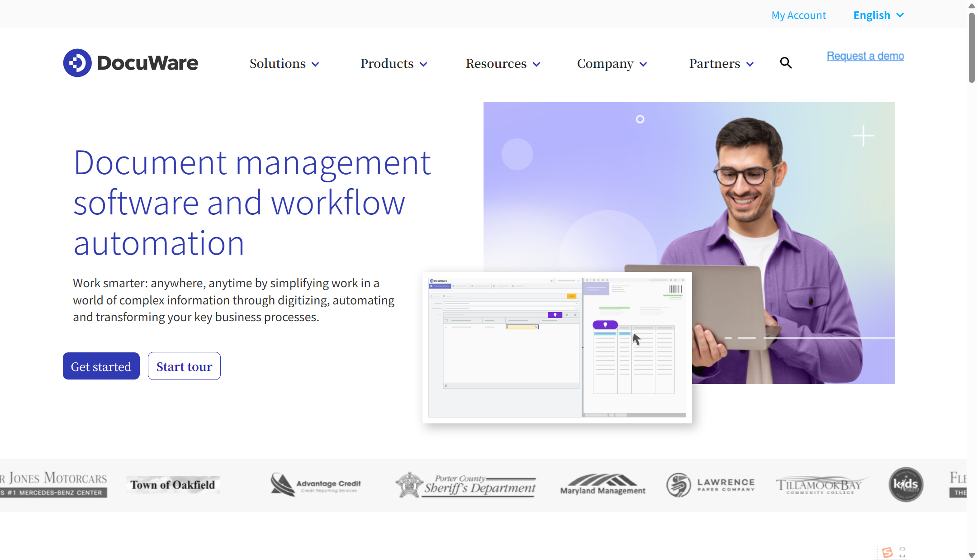Open the My Account link
Screen dimensions: 977x560
(798, 15)
